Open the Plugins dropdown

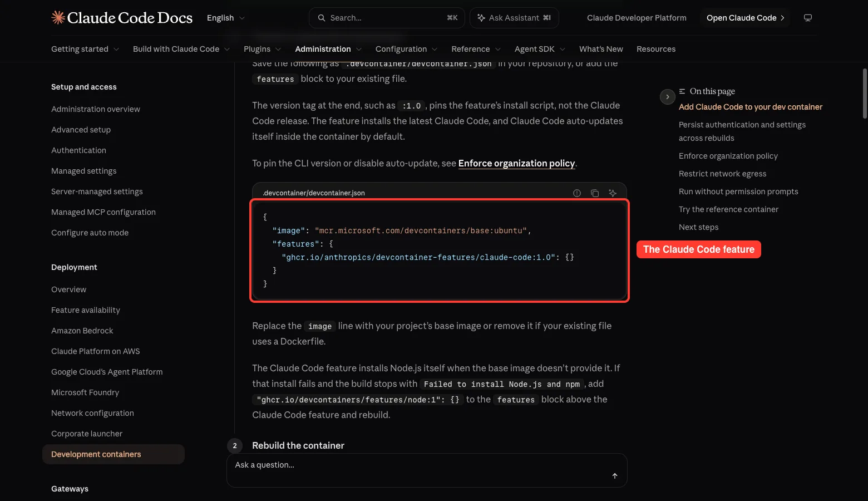click(263, 49)
